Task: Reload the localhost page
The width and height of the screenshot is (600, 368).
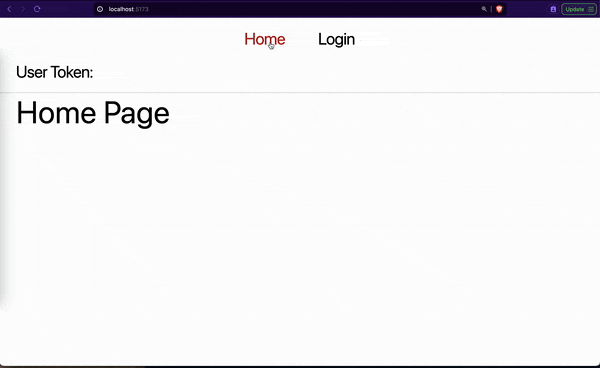Action: [x=37, y=9]
